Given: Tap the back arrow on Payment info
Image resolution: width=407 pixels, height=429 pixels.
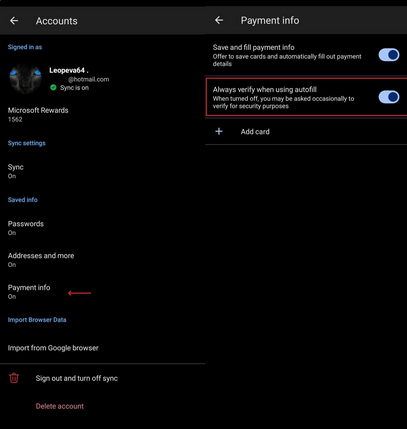Looking at the screenshot, I should click(219, 20).
